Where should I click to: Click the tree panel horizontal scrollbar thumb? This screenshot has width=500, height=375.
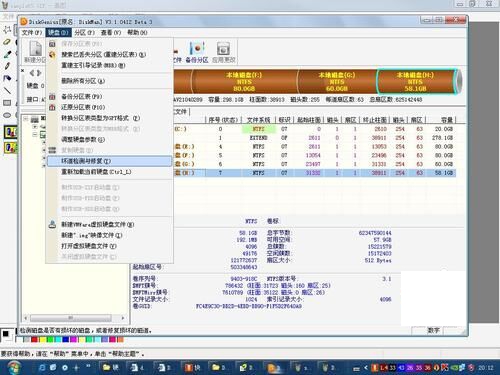(71, 318)
